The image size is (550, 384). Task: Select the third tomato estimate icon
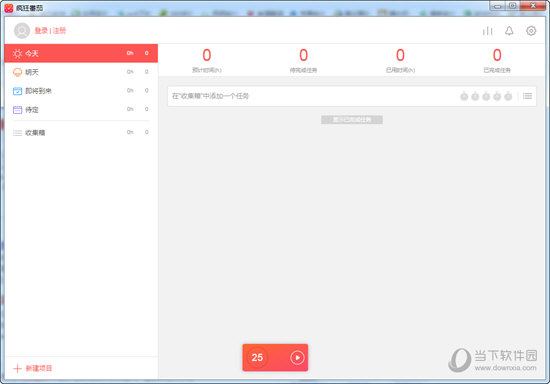(486, 96)
